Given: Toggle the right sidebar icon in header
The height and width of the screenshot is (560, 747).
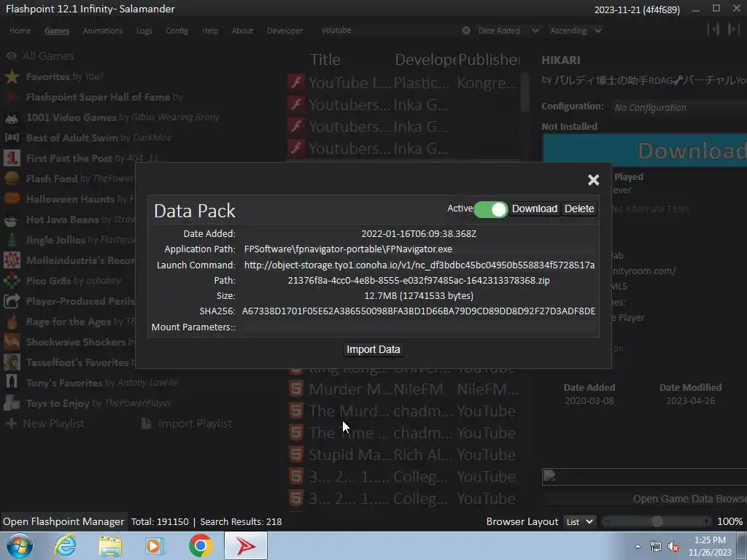Looking at the screenshot, I should coord(733,29).
